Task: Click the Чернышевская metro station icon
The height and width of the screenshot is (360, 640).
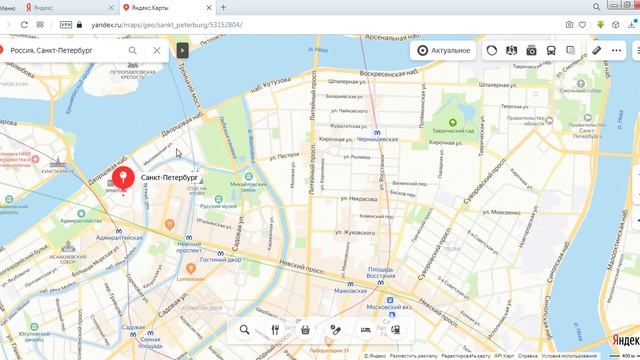Action: (377, 133)
